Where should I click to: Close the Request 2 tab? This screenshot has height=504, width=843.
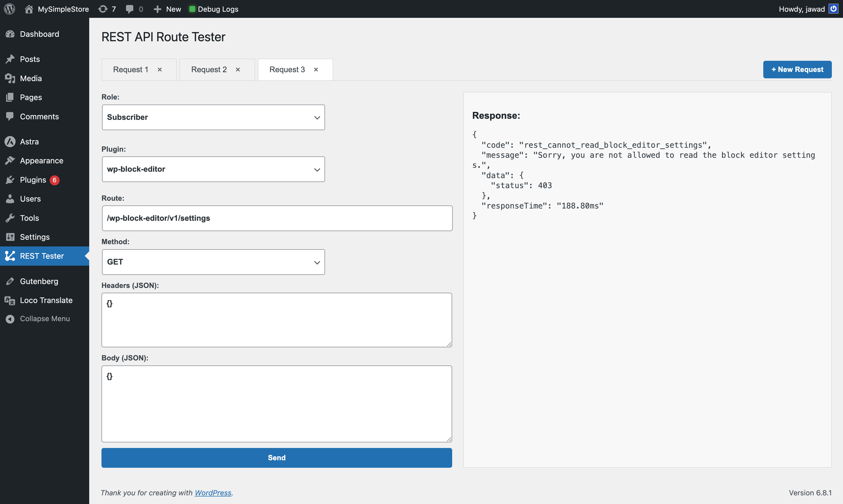[238, 70]
